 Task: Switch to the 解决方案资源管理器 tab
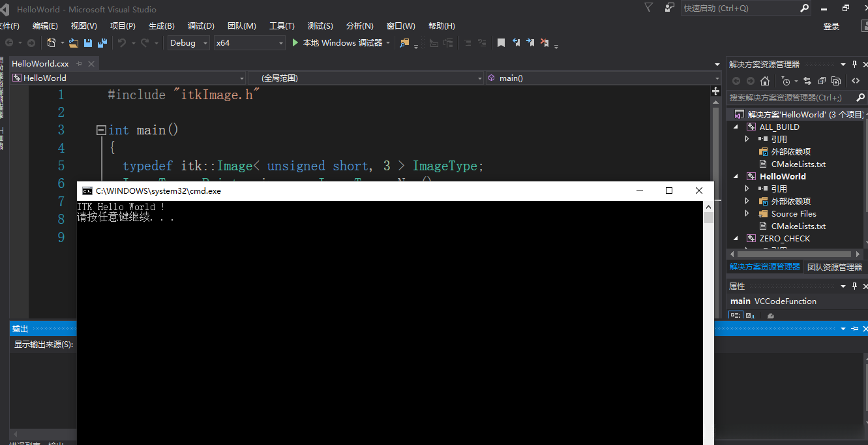764,267
